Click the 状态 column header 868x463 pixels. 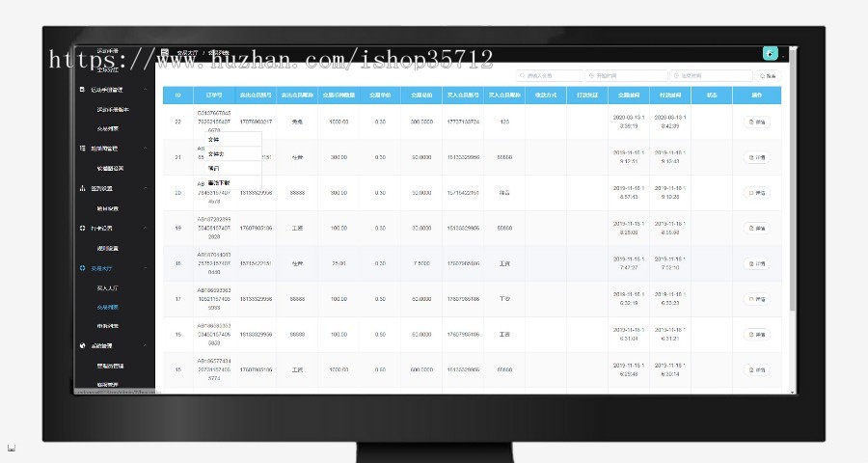tap(712, 95)
